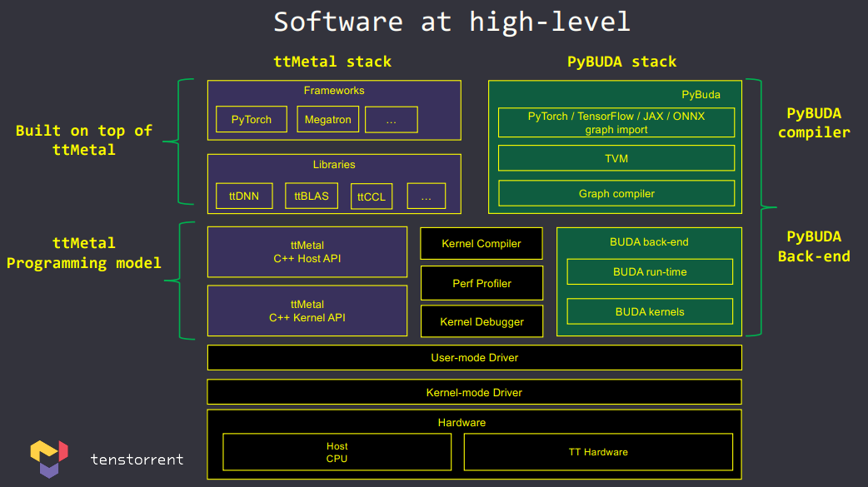Select the ttMetal C++ Host API block

[307, 251]
